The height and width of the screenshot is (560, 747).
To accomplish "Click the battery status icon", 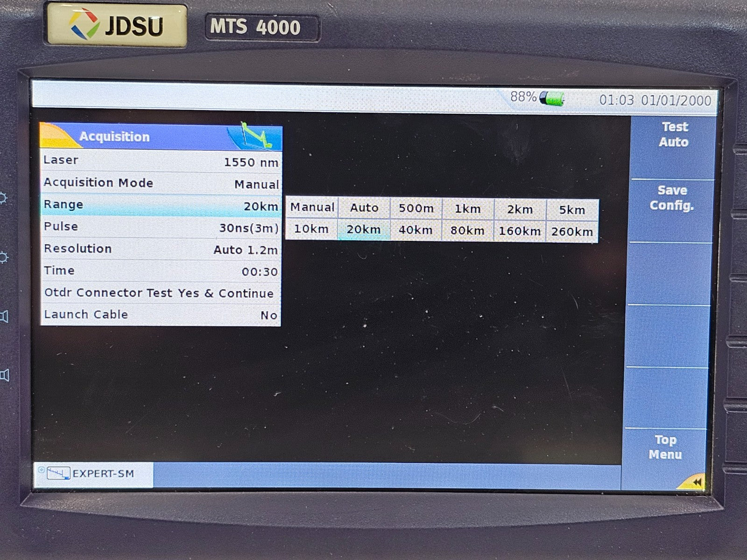I will (551, 98).
